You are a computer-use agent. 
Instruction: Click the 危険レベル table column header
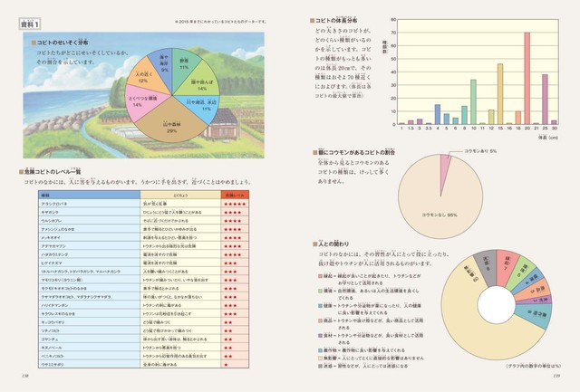point(235,195)
